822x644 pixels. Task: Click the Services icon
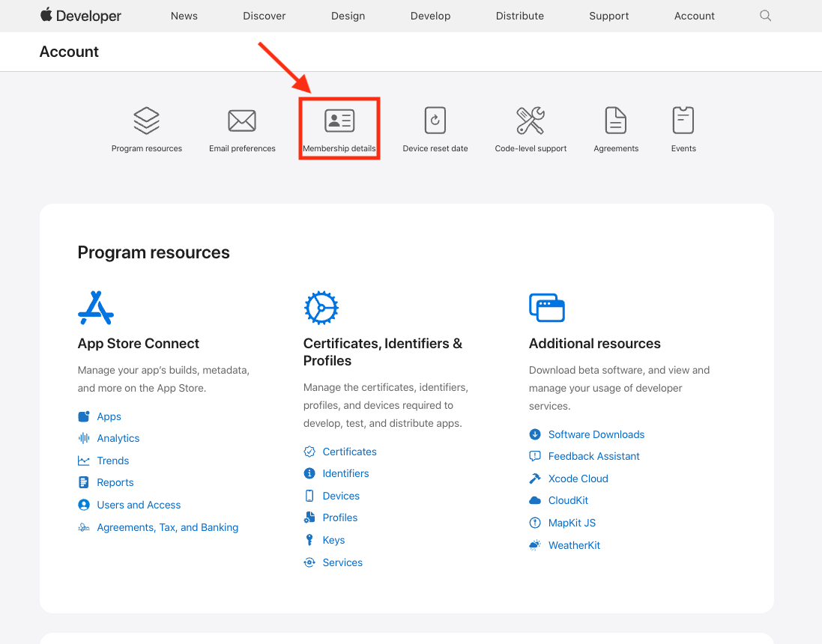pyautogui.click(x=309, y=562)
